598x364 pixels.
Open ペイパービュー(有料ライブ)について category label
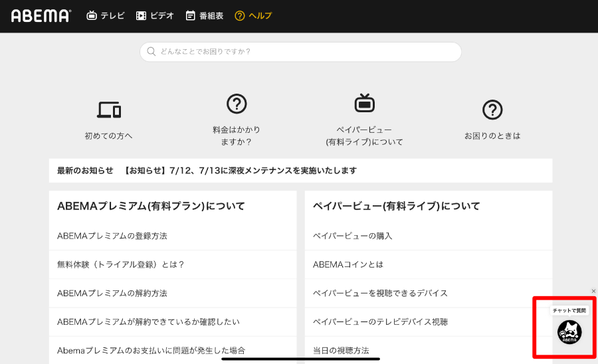[x=364, y=136]
